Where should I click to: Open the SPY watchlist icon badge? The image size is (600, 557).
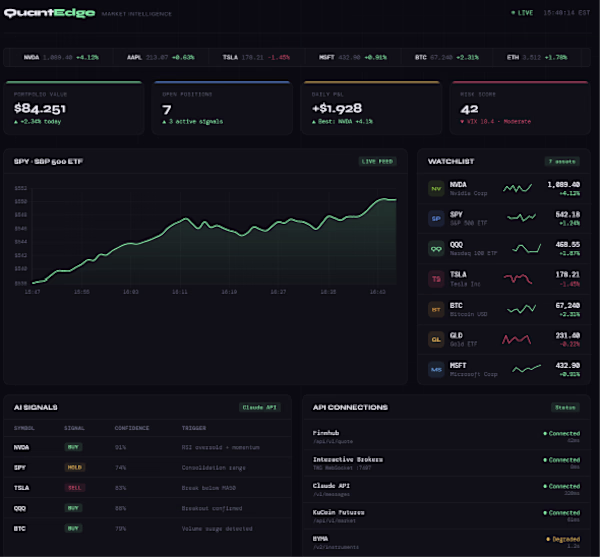(436, 218)
